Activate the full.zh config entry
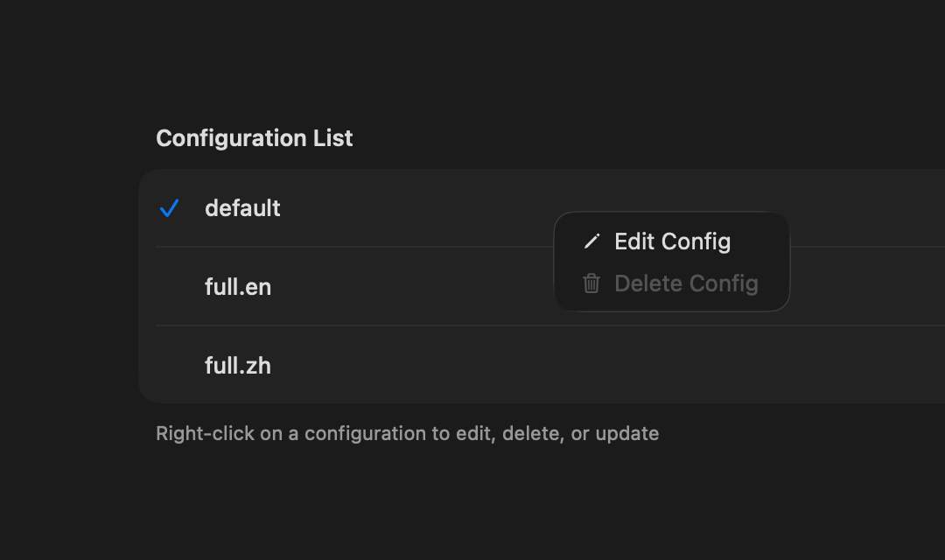945x560 pixels. point(350,366)
